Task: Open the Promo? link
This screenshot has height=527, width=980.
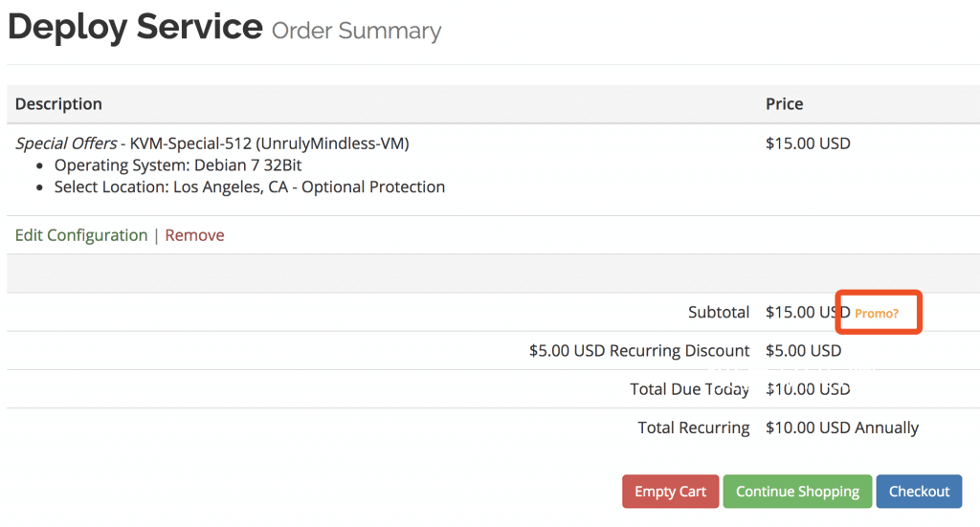Action: [x=877, y=314]
